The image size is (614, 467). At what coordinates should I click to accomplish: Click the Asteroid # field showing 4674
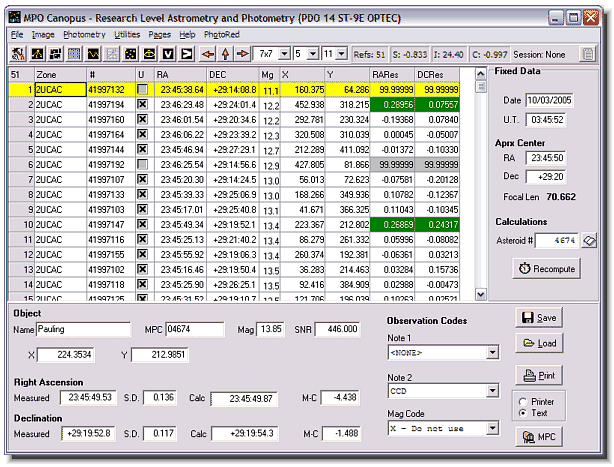[x=557, y=240]
